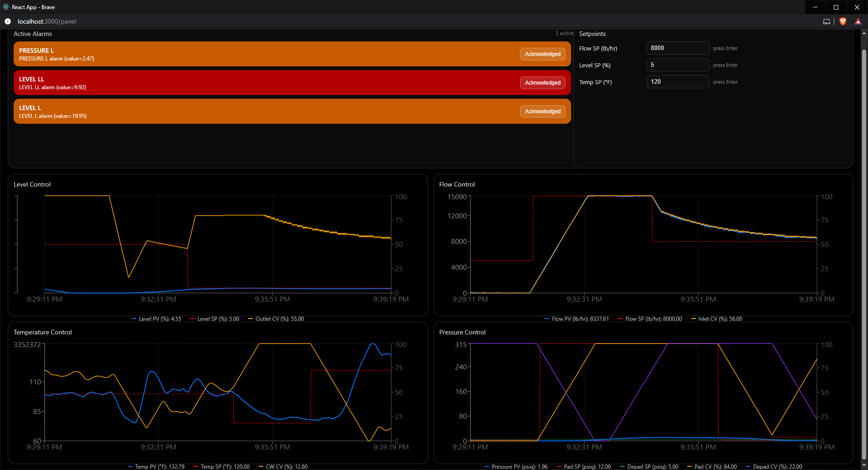Hide Inlet CV series via legend
The width and height of the screenshot is (868, 470).
coord(717,319)
